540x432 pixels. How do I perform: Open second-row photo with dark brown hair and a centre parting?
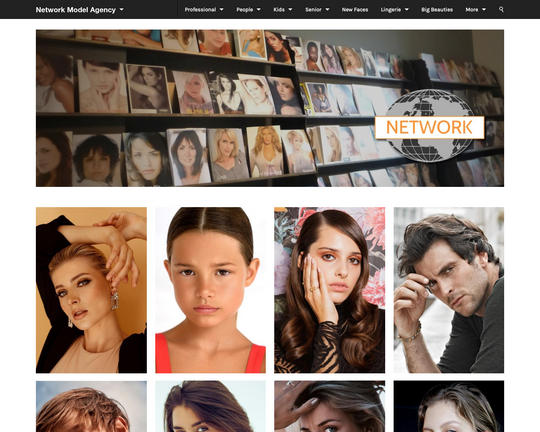(x=210, y=407)
